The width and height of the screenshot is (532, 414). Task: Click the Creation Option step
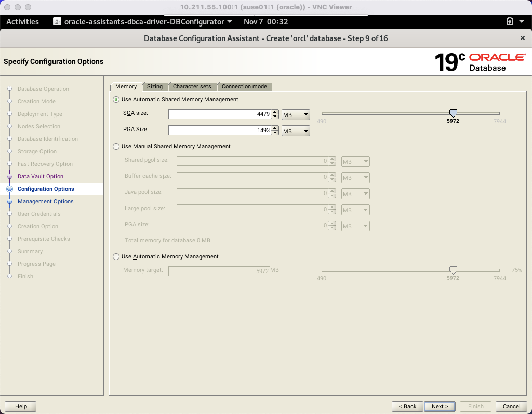[x=37, y=227]
